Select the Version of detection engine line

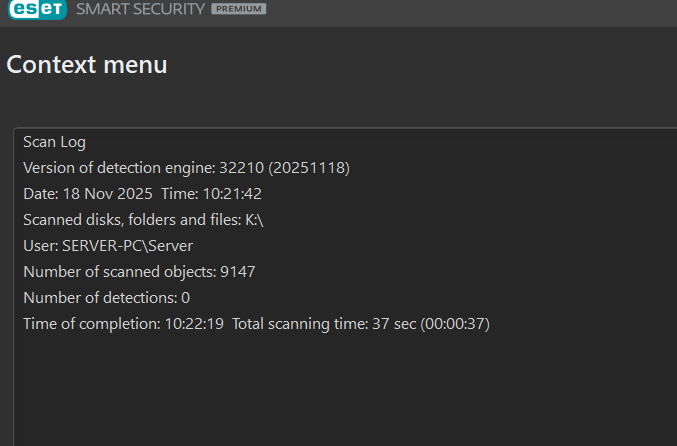tap(186, 167)
